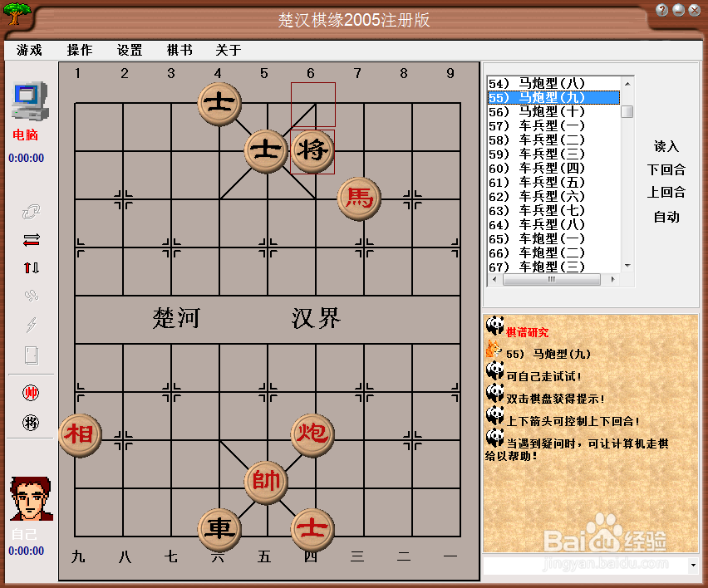Click the flip board up-down arrows icon
Viewport: 708px width, 588px height.
point(31,268)
